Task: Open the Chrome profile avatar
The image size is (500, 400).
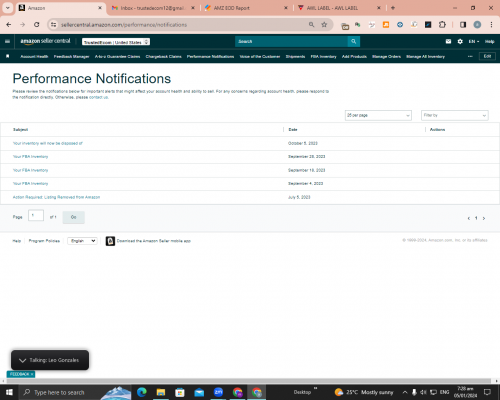Action: (x=477, y=25)
